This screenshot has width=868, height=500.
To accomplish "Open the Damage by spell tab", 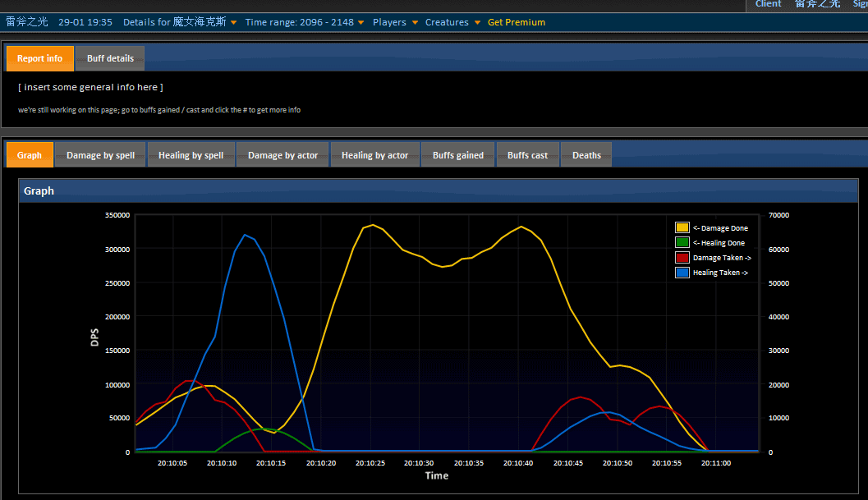I will (x=100, y=156).
